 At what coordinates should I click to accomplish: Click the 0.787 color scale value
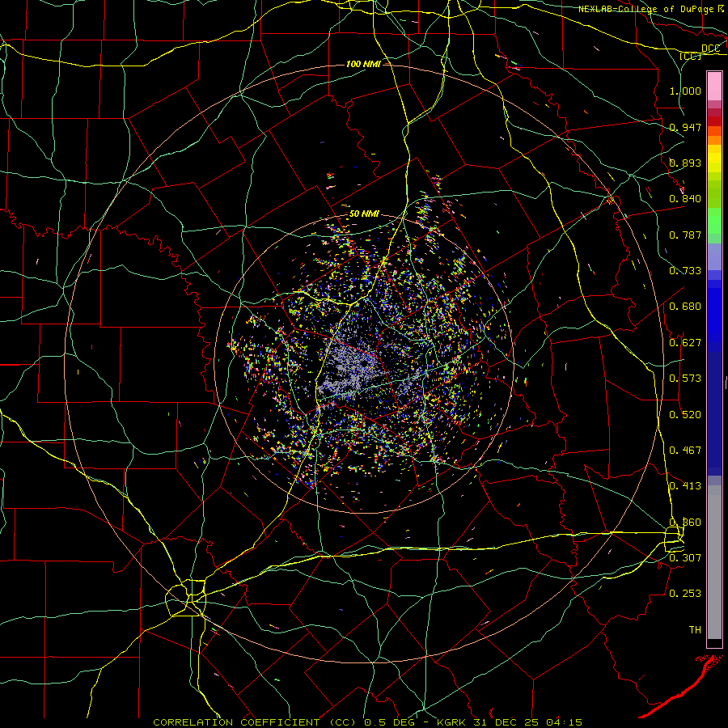[x=685, y=235]
